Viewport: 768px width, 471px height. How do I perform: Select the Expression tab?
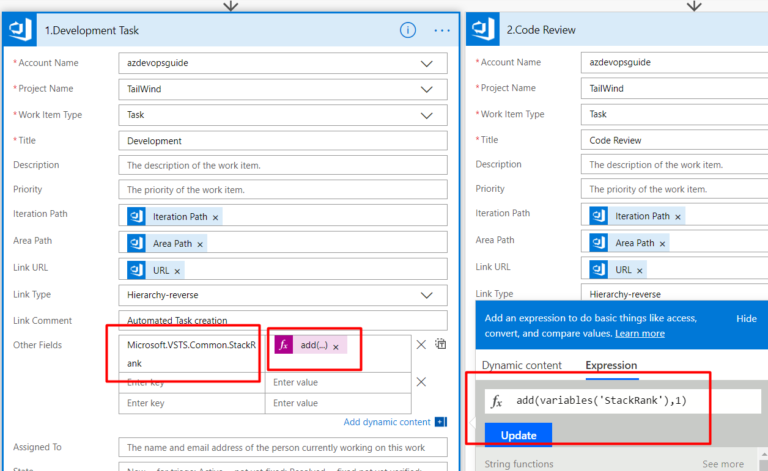click(x=611, y=365)
